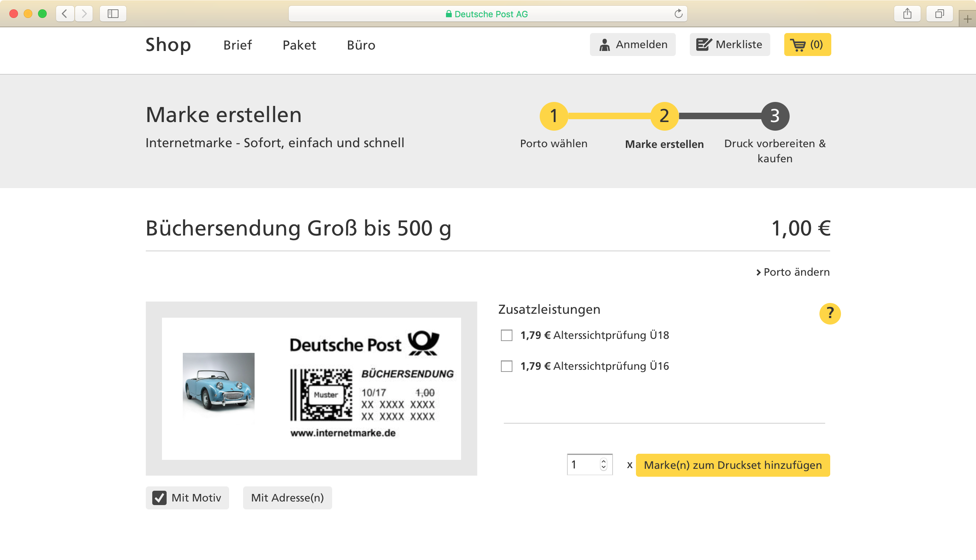Open the Büro menu
The image size is (976, 560).
pyautogui.click(x=361, y=45)
